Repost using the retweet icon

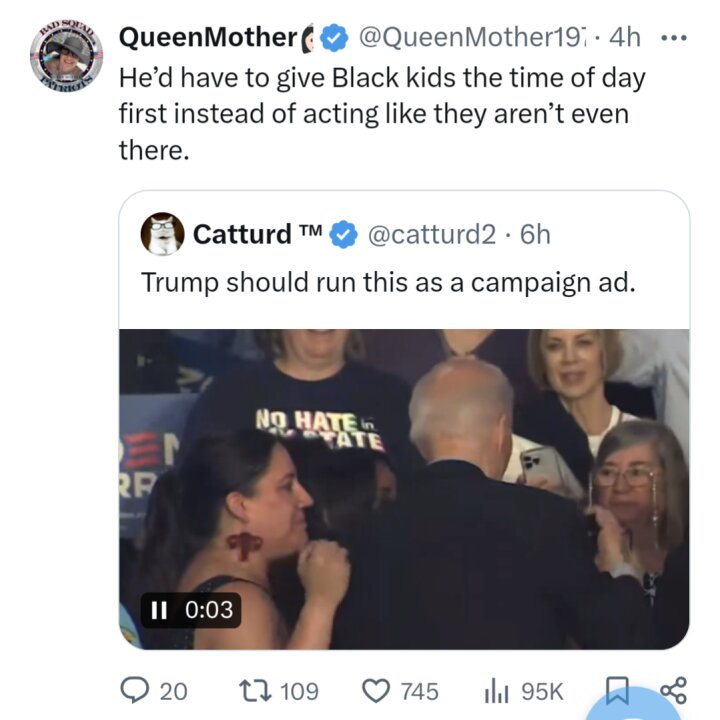[255, 691]
